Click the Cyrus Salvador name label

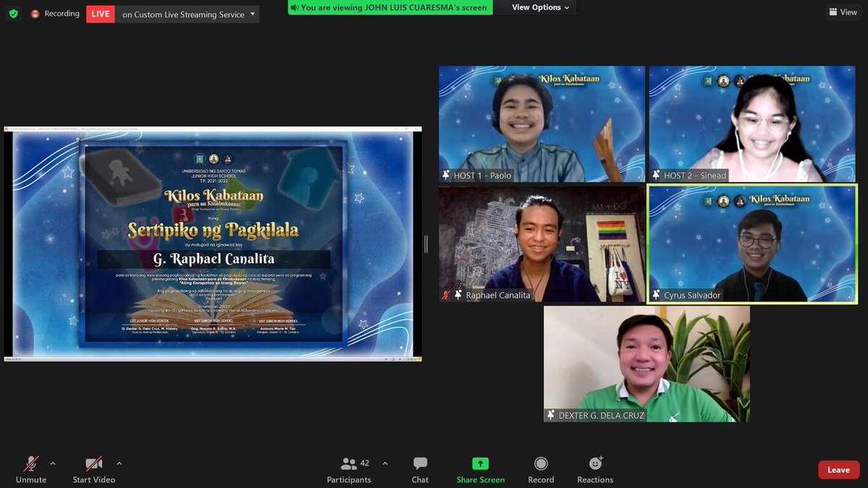692,295
